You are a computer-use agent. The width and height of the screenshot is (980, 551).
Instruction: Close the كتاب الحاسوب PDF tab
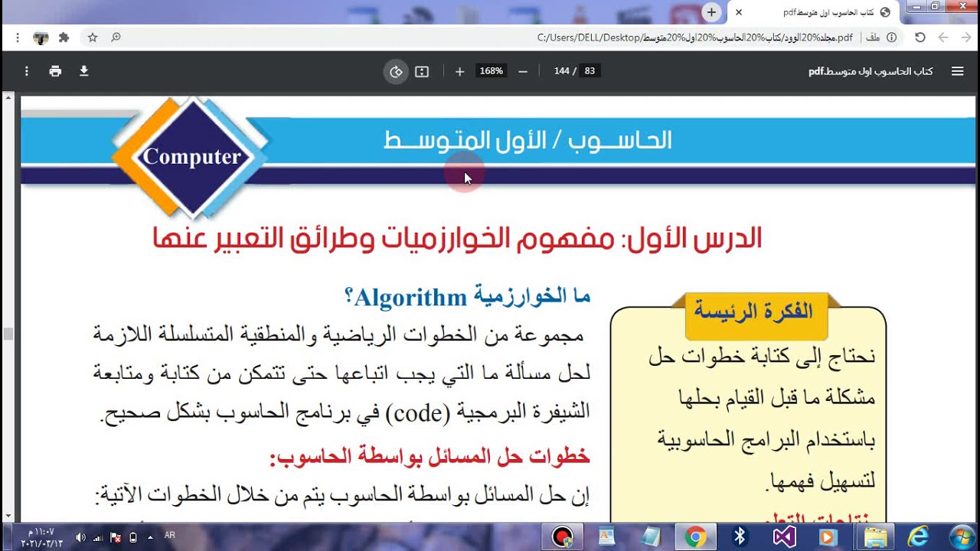point(738,13)
